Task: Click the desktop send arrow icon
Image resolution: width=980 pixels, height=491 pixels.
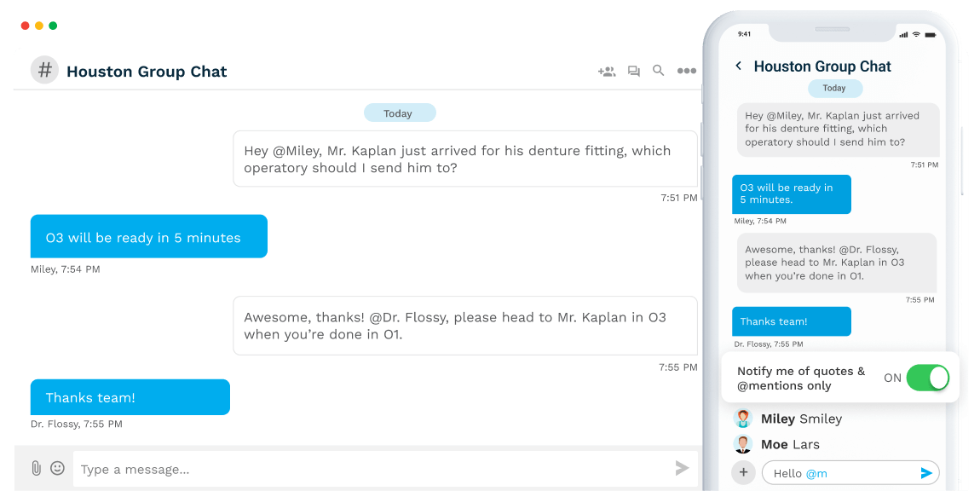Action: pos(682,468)
